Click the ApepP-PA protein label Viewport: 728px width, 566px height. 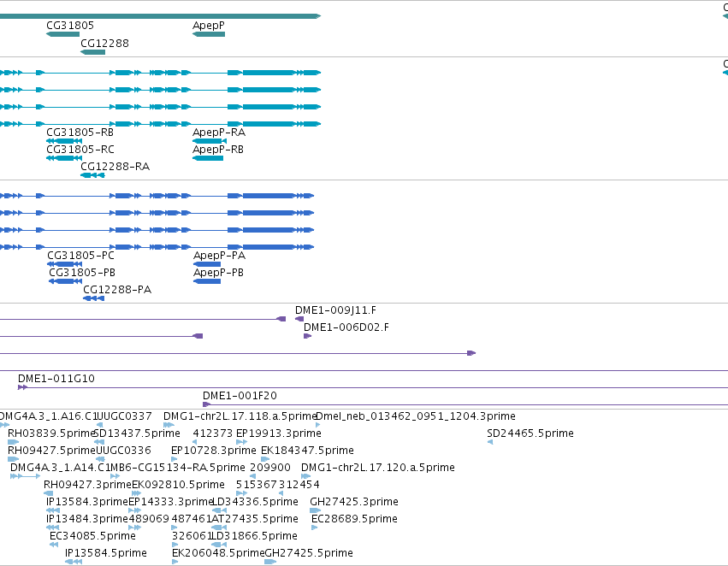click(220, 255)
